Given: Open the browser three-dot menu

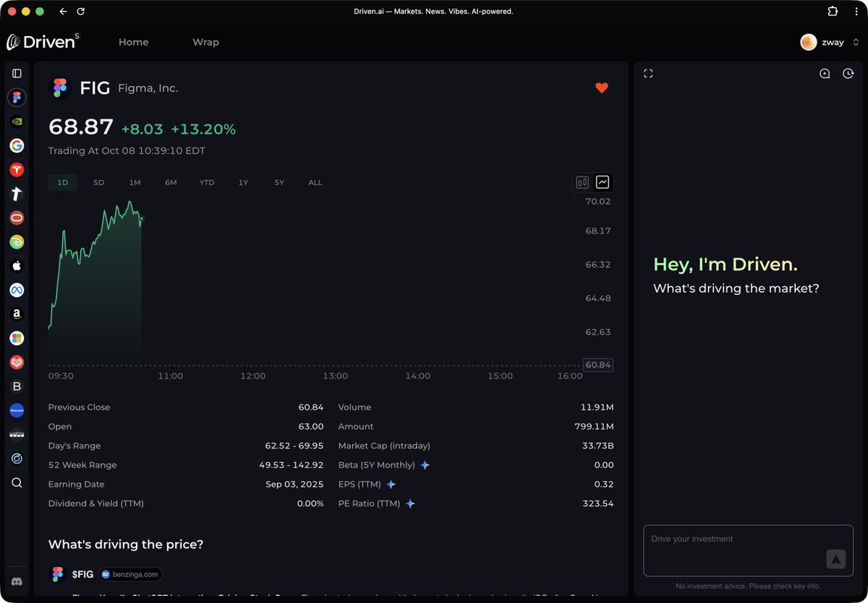Looking at the screenshot, I should coord(856,12).
